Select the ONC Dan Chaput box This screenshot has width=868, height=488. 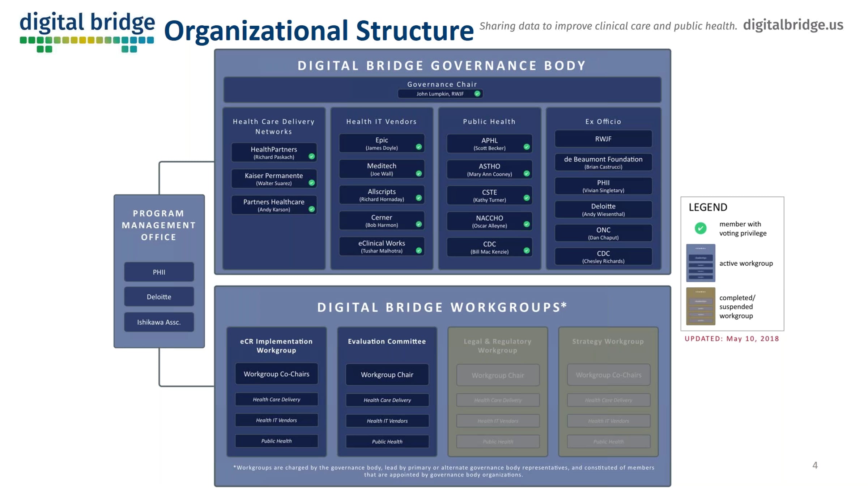[x=603, y=233]
